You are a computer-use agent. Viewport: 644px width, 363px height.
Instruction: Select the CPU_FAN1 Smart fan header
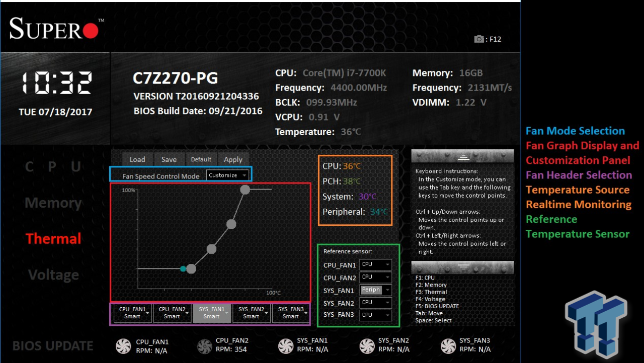(x=132, y=313)
